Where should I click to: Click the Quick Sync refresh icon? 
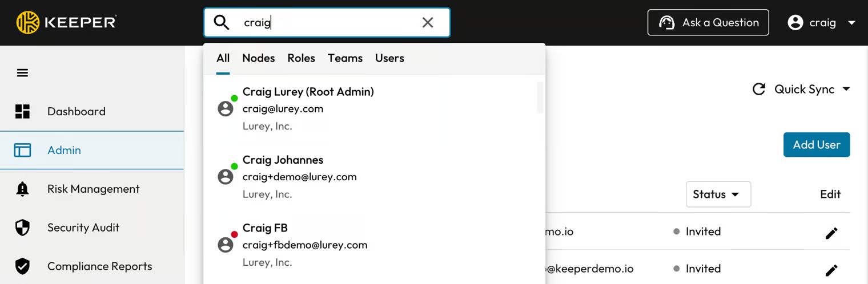tap(759, 90)
